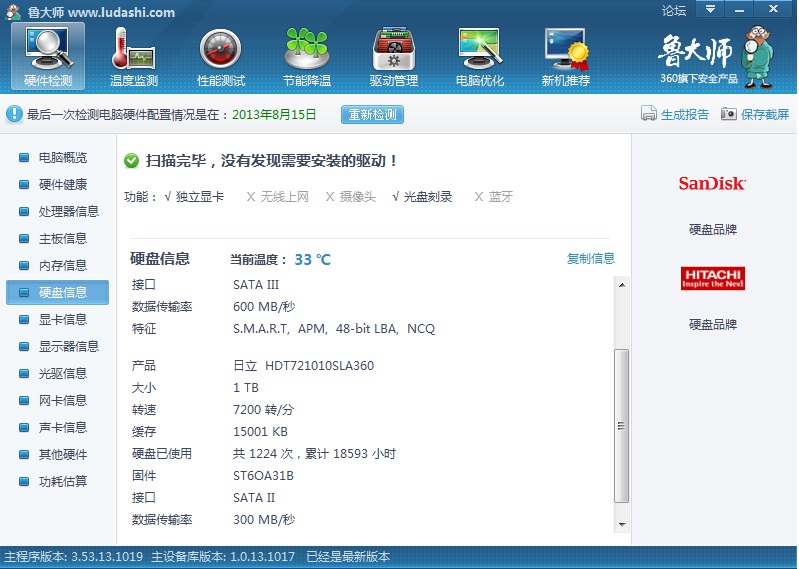799x569 pixels.
Task: Click the Hitachi brand logo
Action: (712, 278)
